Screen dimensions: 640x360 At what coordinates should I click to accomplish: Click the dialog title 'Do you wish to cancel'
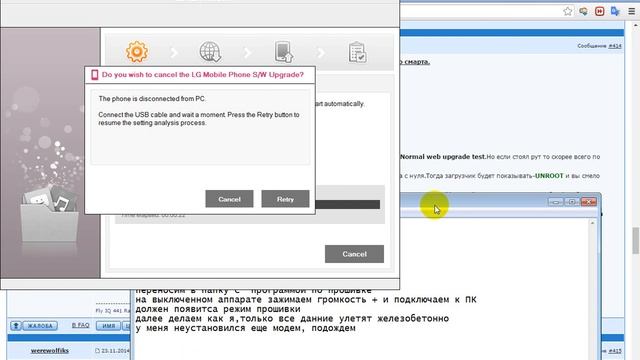[203, 75]
